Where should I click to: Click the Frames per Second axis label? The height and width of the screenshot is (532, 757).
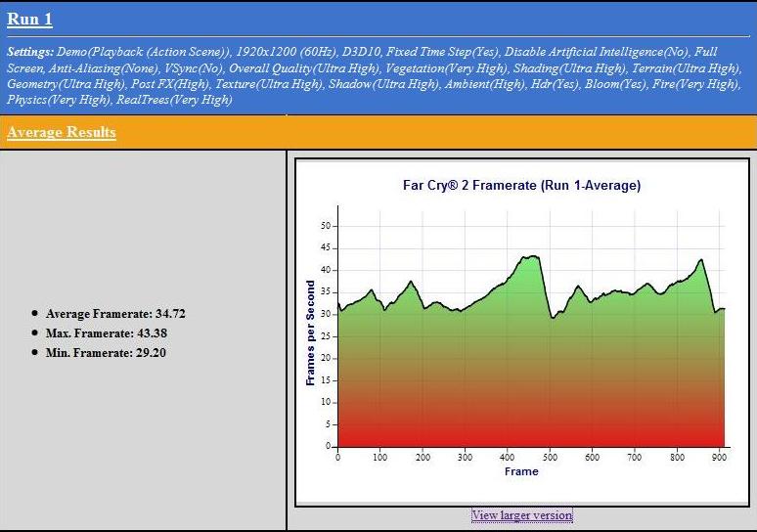click(310, 332)
